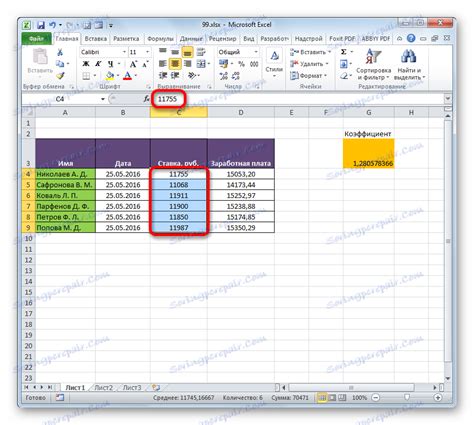Toggle bottom vertical alignment
The image size is (474, 425).
187,52
